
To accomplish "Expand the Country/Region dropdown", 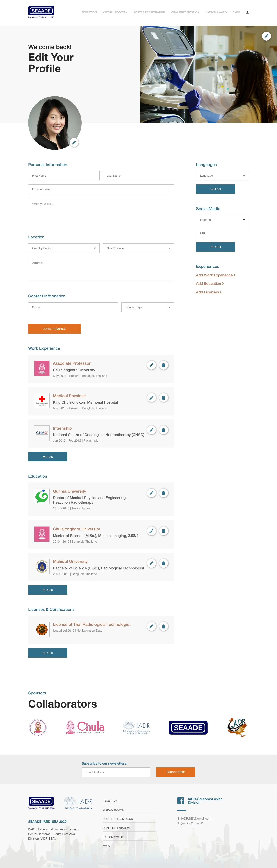I will (x=64, y=248).
